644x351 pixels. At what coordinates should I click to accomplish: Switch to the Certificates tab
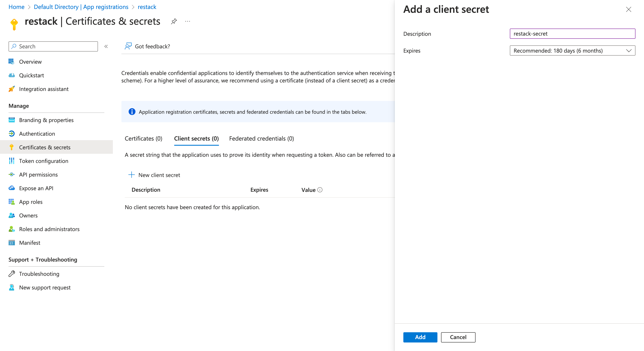pyautogui.click(x=143, y=138)
